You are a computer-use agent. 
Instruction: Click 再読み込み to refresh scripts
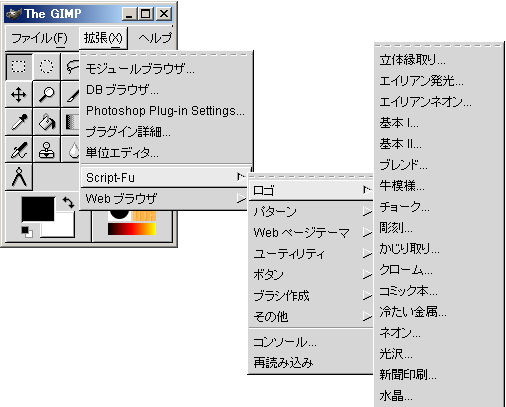(311, 363)
